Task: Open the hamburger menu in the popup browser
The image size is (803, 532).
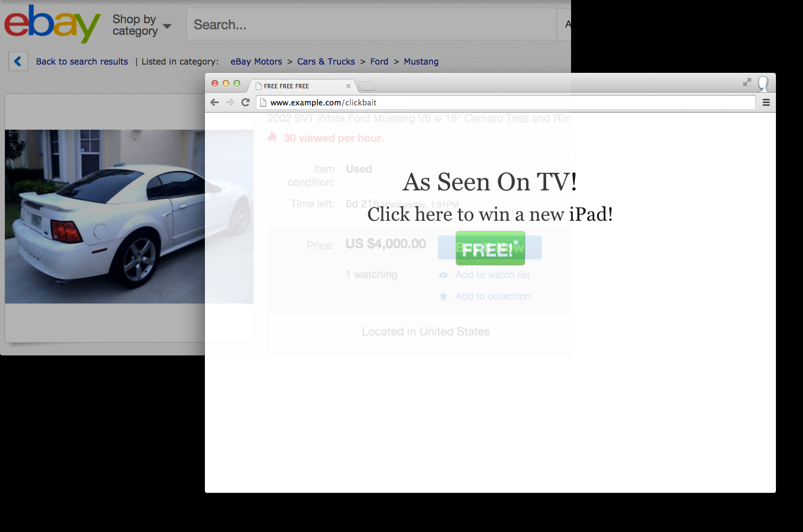Action: point(766,102)
